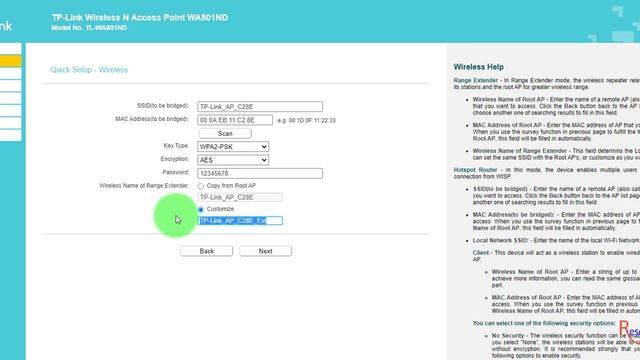Open the Key Type WPA2-PSK dropdown
640x360 pixels.
[x=233, y=147]
